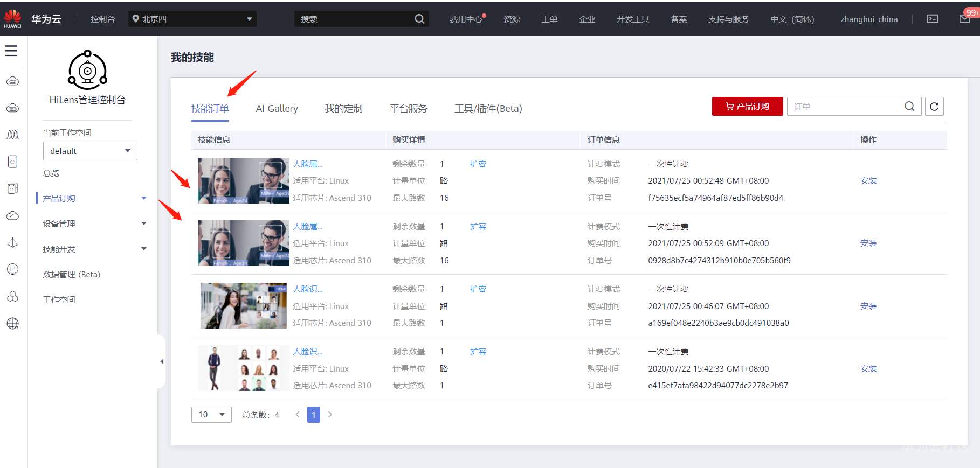Click the cloud with arrow icon in left rail
The width and height of the screenshot is (980, 468).
pyautogui.click(x=12, y=215)
